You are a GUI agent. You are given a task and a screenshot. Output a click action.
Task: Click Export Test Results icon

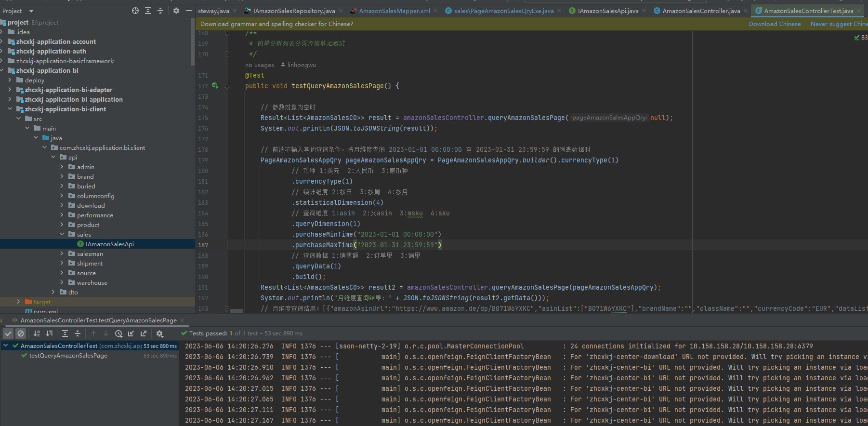[144, 333]
